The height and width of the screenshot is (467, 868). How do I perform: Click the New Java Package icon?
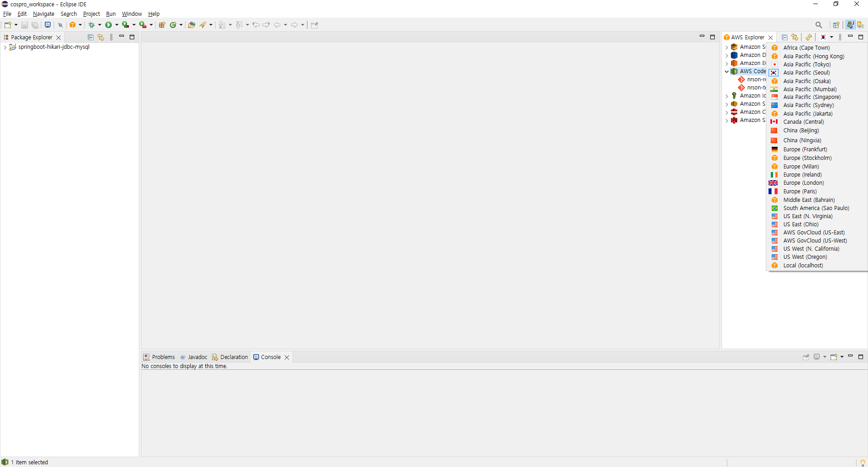click(162, 25)
